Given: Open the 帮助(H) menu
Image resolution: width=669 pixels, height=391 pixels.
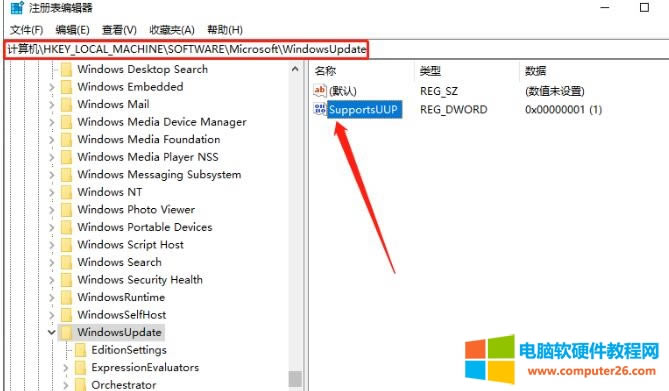Looking at the screenshot, I should [225, 30].
